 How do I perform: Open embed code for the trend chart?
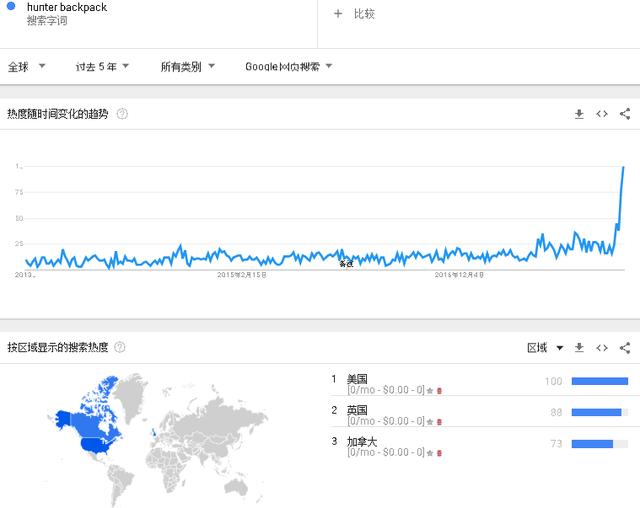[x=602, y=114]
